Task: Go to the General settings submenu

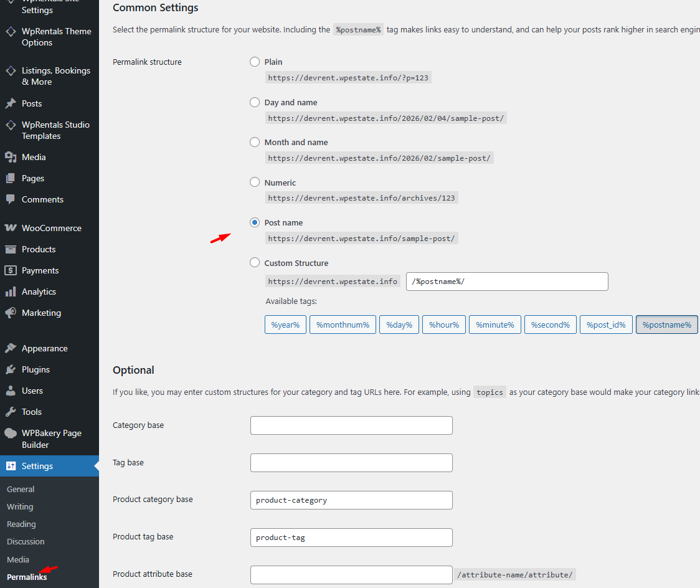Action: 21,489
